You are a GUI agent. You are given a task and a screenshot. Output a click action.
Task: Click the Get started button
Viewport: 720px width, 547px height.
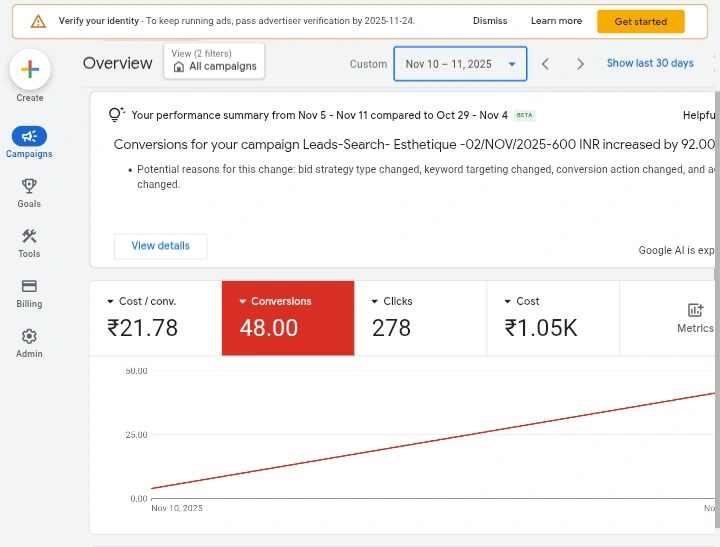click(640, 21)
